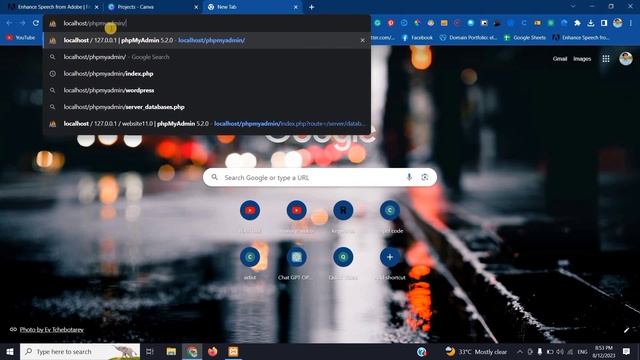
Task: Switch to the Enhance Speech from Adobe tab
Action: 52,7
